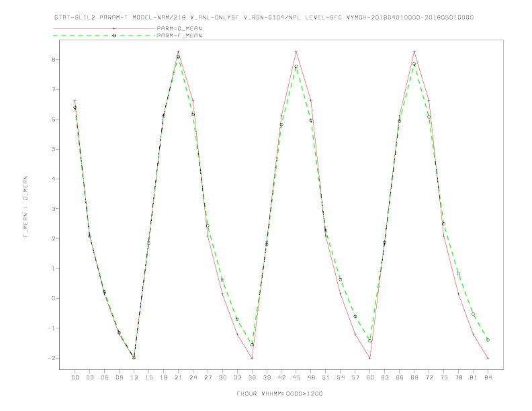Click x-axis tick label 36
Viewport: 532px width, 411px height.
click(x=252, y=377)
